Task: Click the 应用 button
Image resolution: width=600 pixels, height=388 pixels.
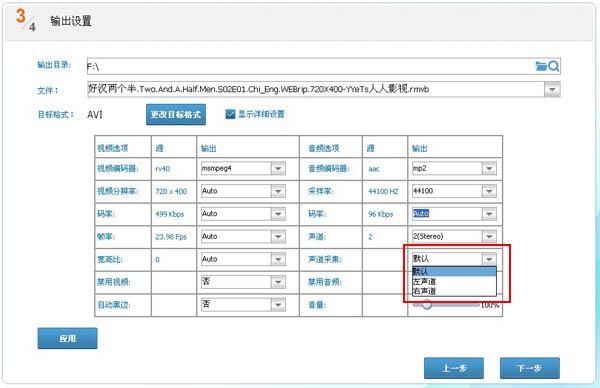Action: (67, 338)
